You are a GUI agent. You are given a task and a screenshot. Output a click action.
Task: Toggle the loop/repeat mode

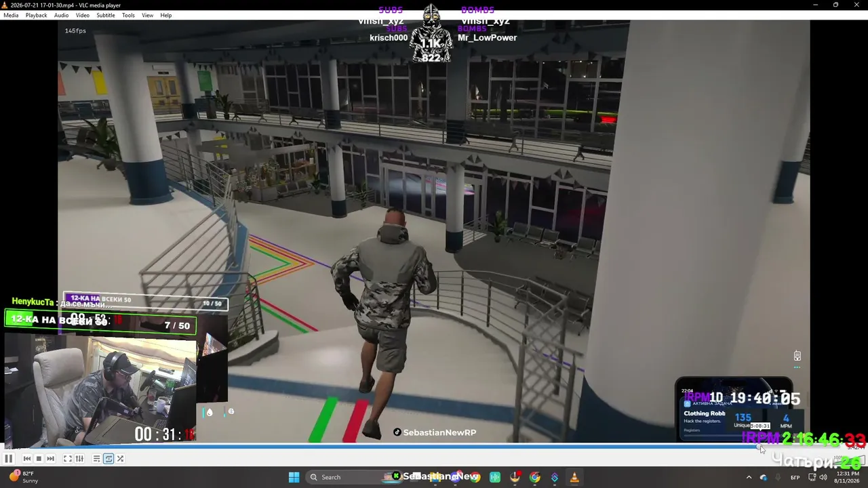coord(108,459)
